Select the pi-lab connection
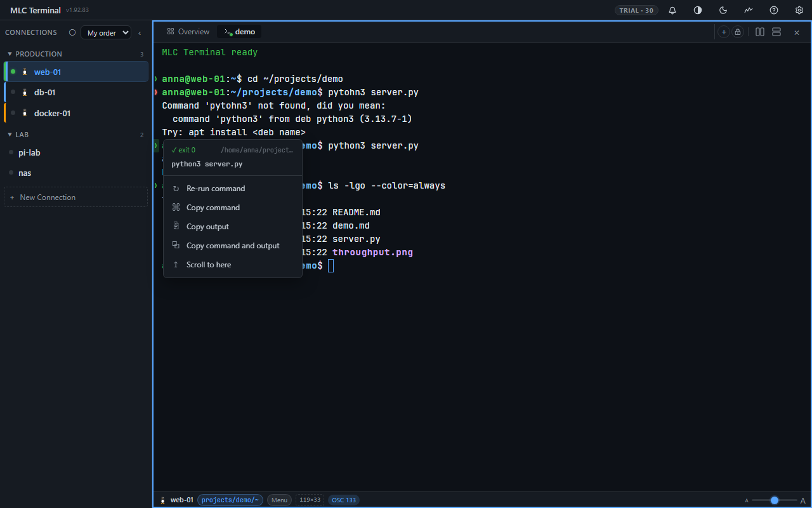The width and height of the screenshot is (812, 508). coord(76,152)
